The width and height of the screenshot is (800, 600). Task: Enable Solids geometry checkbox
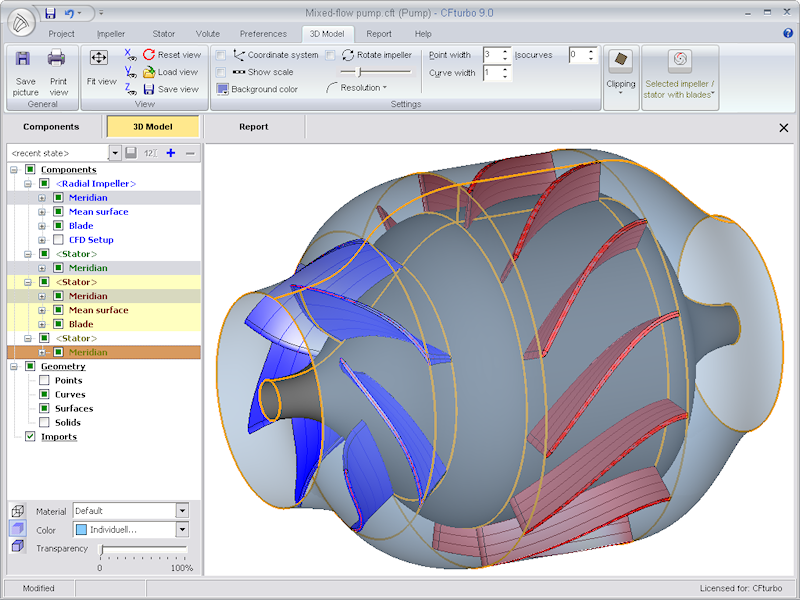44,422
